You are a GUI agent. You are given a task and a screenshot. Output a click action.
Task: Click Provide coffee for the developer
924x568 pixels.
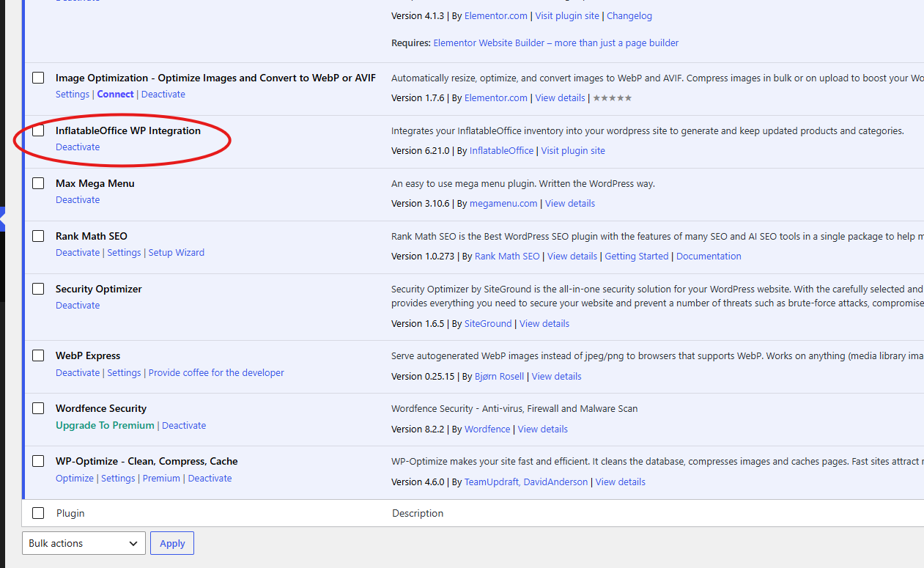point(216,372)
